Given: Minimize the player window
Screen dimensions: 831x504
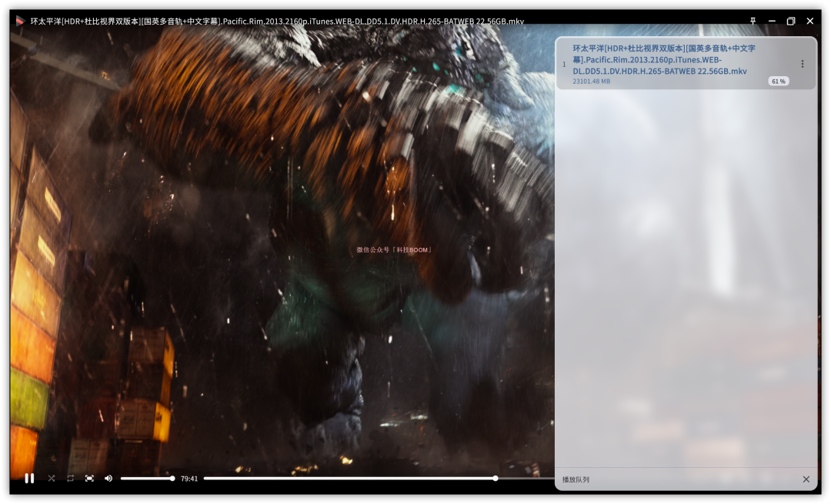Looking at the screenshot, I should pos(773,21).
